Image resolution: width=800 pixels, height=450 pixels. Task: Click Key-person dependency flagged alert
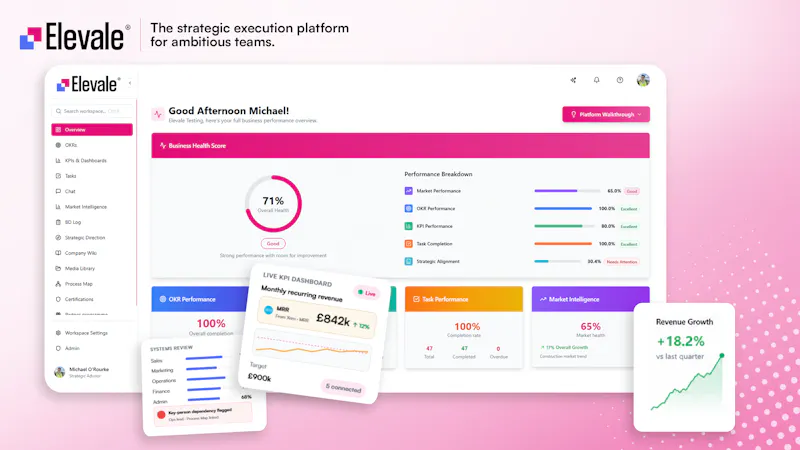(x=203, y=413)
